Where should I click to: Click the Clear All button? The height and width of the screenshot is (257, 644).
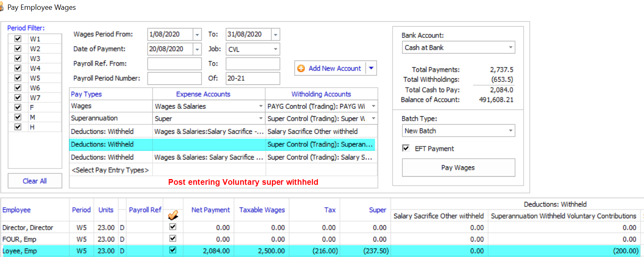coord(35,181)
